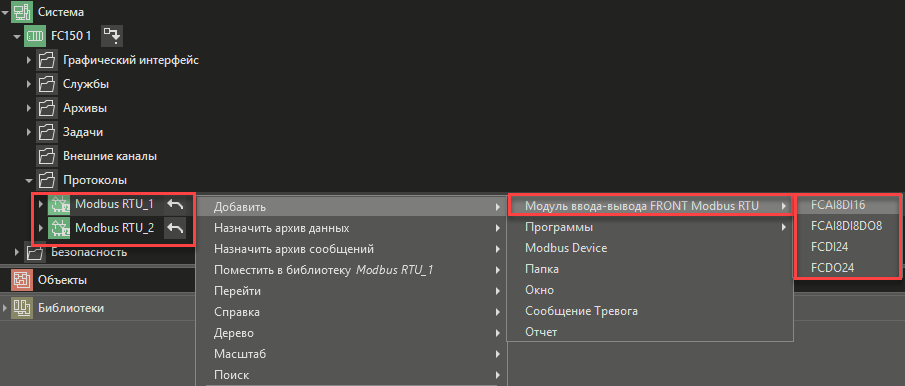Expand the Modbus RTU_1 node
The height and width of the screenshot is (386, 905).
click(x=40, y=205)
